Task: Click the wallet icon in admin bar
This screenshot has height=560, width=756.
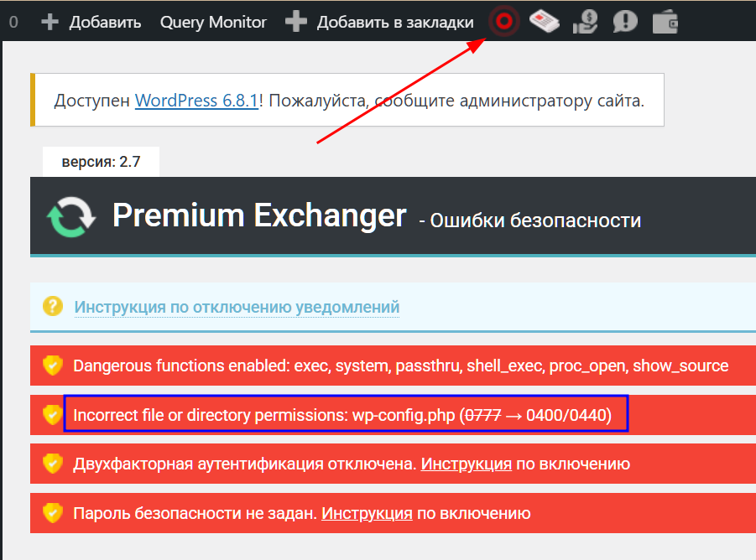Action: coord(665,22)
